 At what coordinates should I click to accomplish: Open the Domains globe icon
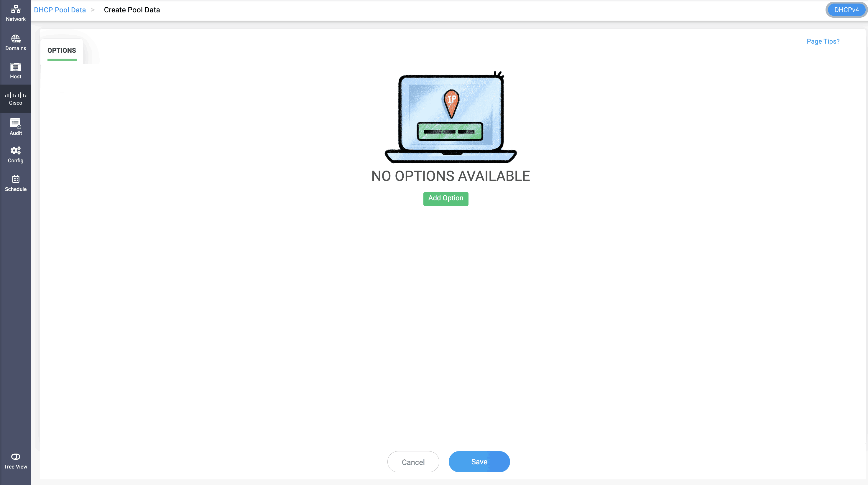[x=16, y=39]
